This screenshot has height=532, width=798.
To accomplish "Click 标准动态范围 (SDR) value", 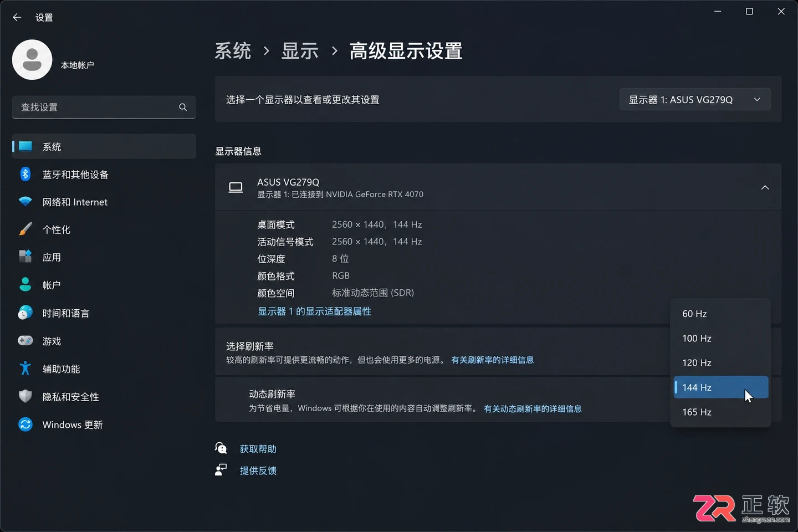I will tap(373, 293).
